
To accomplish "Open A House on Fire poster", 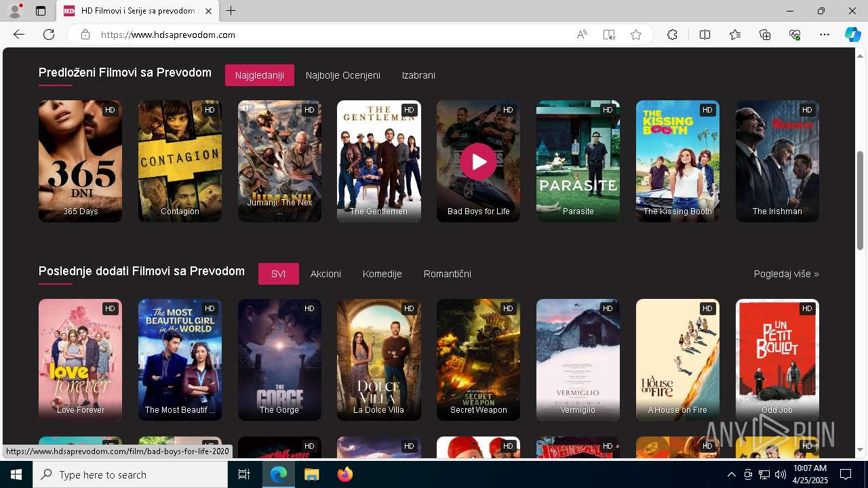I will point(677,360).
